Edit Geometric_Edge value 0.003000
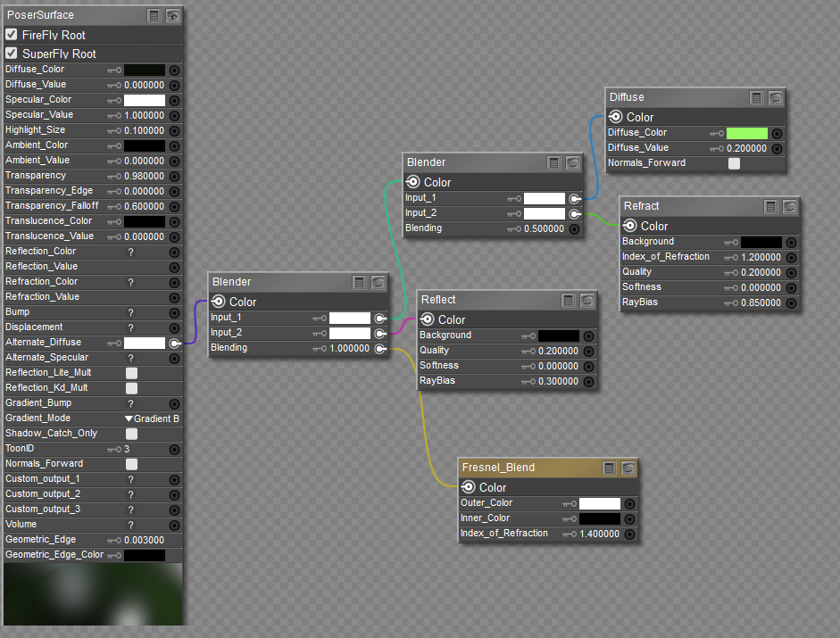840x638 pixels. click(x=144, y=541)
